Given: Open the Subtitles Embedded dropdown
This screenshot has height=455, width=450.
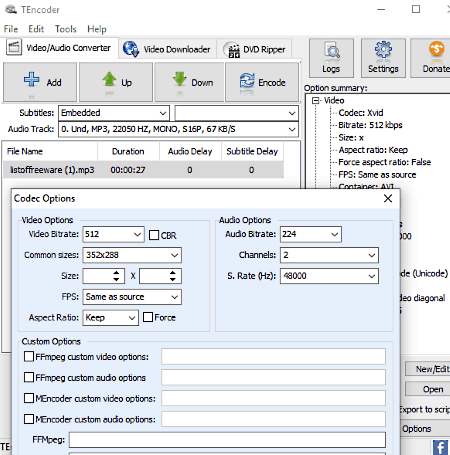Looking at the screenshot, I should pos(114,113).
